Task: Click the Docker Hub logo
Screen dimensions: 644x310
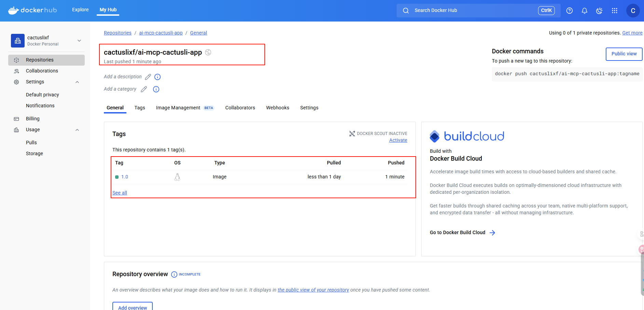Action: (x=32, y=10)
